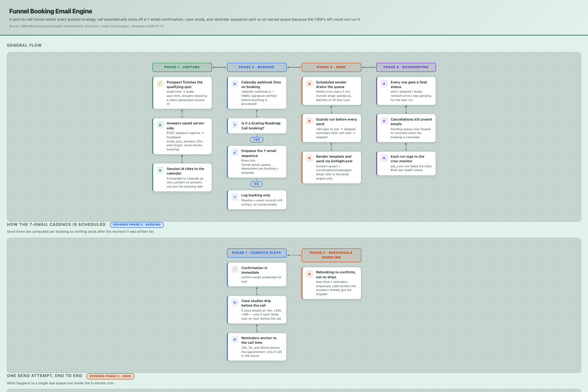Image resolution: width=588 pixels, height=392 pixels.
Task: Click the Is it a Scaling Roadmap Call booking text
Action: coord(261,126)
